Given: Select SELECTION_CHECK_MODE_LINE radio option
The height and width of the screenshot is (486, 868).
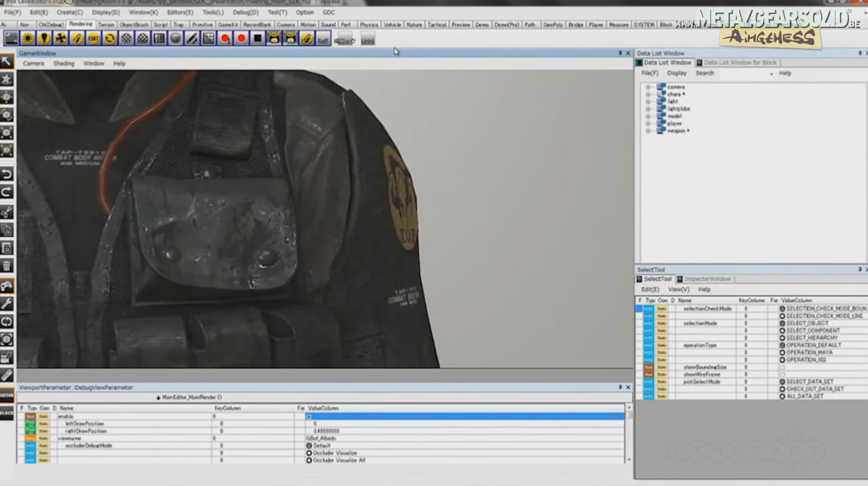Looking at the screenshot, I should (x=783, y=316).
